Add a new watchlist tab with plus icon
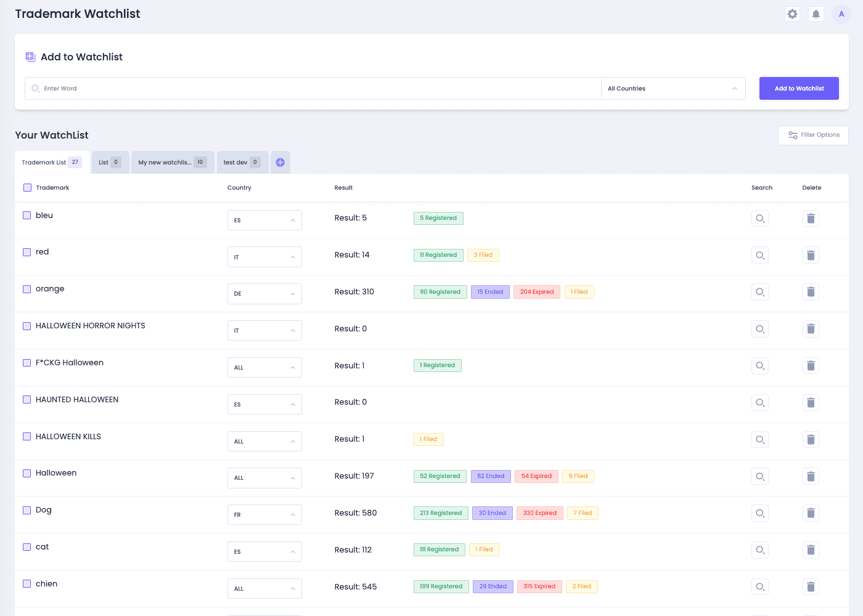Viewport: 863px width, 616px height. point(280,163)
